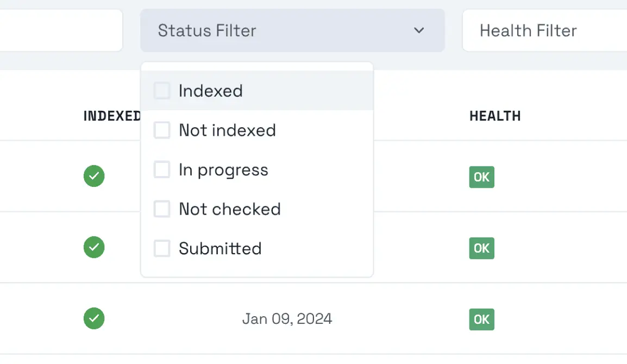Click the indexed checkmark icon in the second row
Image resolution: width=627 pixels, height=364 pixels.
pyautogui.click(x=93, y=247)
